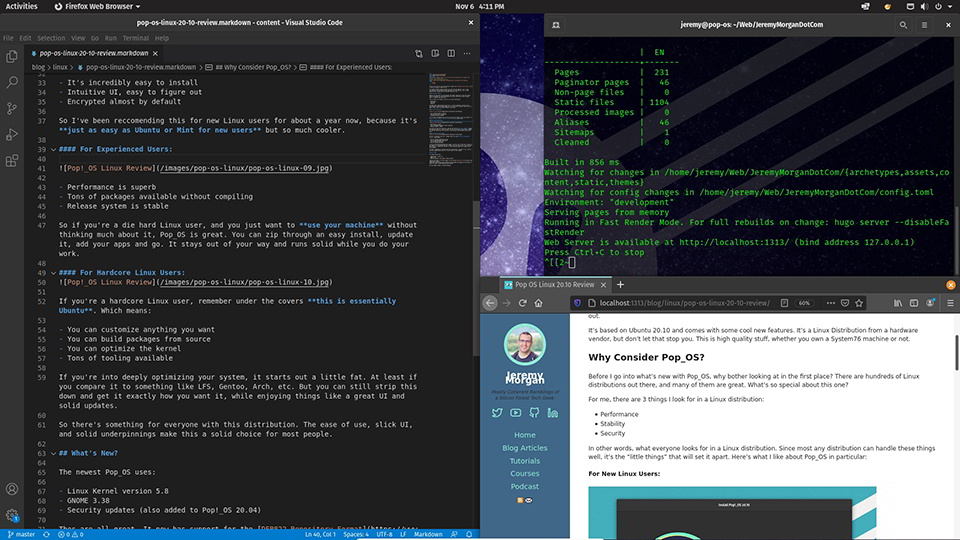Click the 'master' git branch in status bar

click(x=21, y=534)
